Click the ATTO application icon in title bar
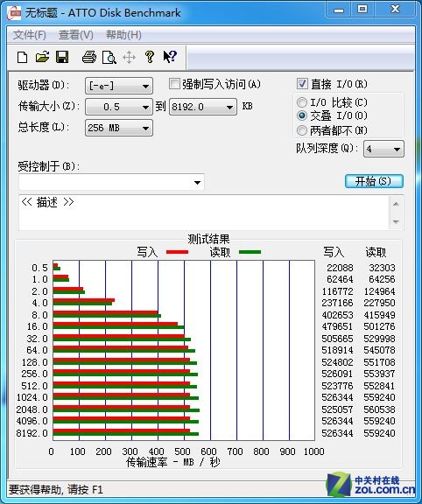The height and width of the screenshot is (504, 422). point(14,12)
